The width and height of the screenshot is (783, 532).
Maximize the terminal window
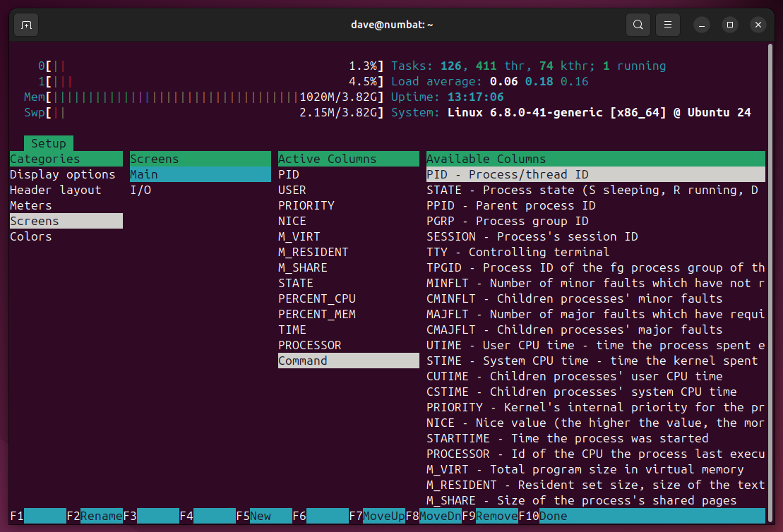tap(730, 25)
